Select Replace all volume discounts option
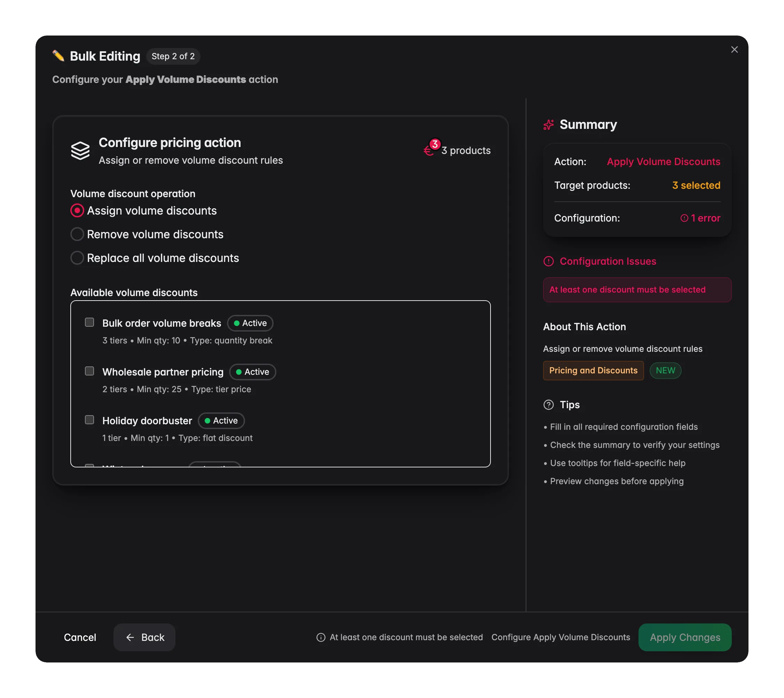 coord(77,258)
